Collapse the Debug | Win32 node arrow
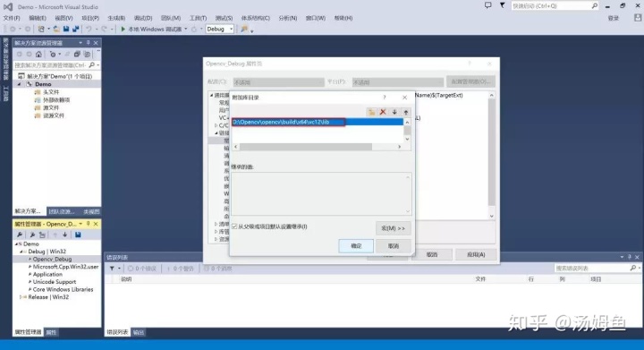 (21, 252)
